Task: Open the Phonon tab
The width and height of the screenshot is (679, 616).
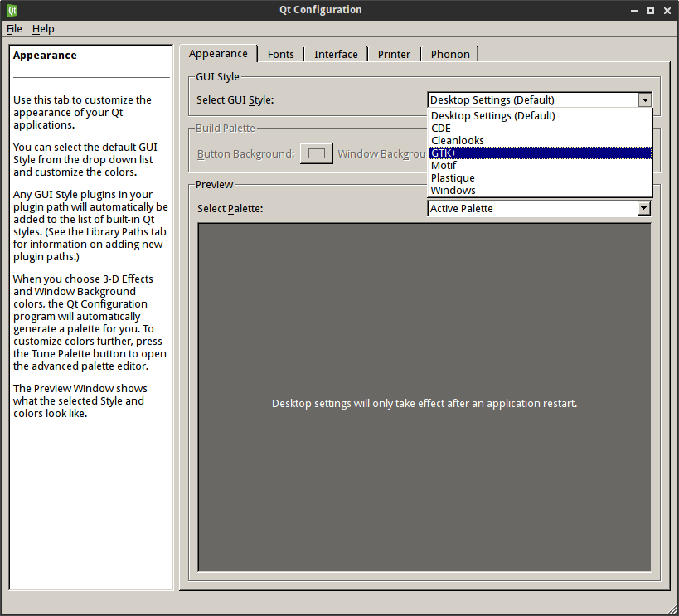Action: 450,55
